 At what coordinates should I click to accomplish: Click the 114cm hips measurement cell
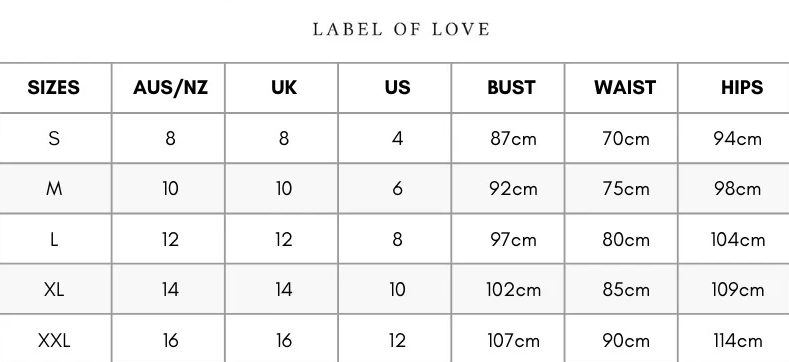(x=738, y=340)
